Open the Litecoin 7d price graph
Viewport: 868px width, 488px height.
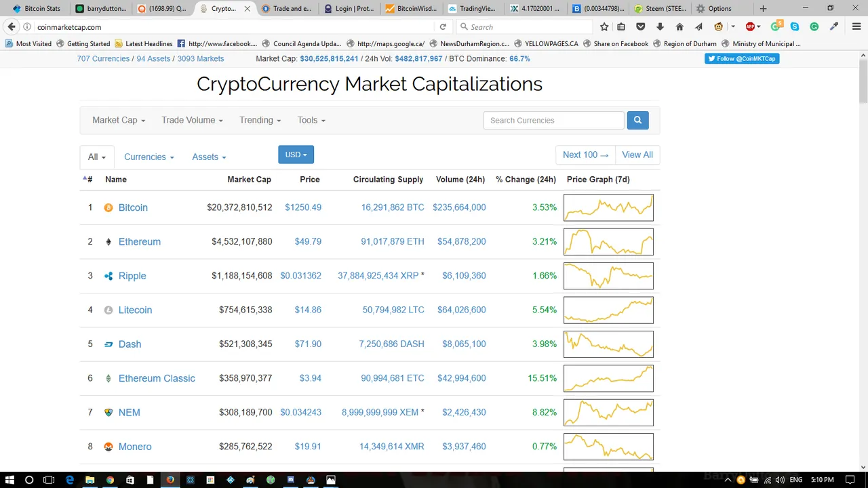pyautogui.click(x=608, y=310)
